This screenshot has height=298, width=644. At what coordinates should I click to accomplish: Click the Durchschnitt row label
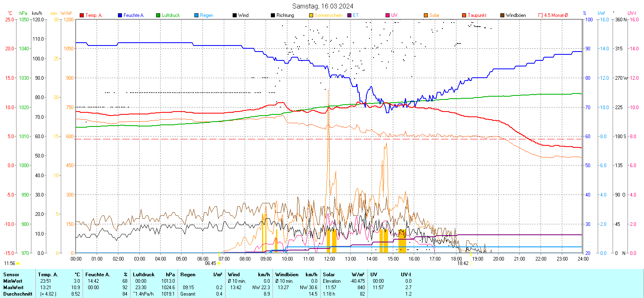coord(18,294)
